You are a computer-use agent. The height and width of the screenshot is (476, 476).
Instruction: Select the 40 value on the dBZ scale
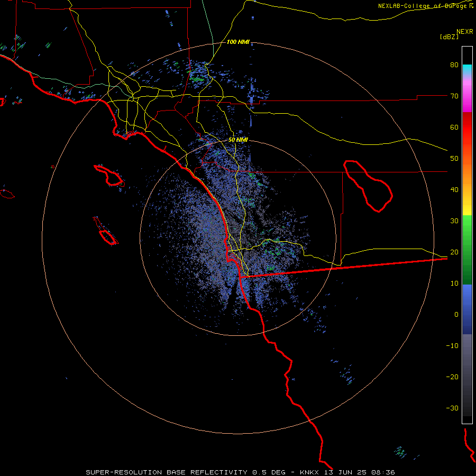(x=454, y=189)
